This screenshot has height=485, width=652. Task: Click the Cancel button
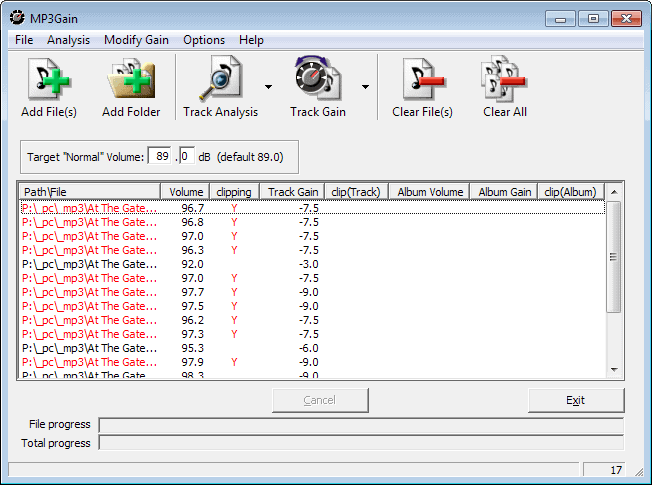(x=320, y=400)
